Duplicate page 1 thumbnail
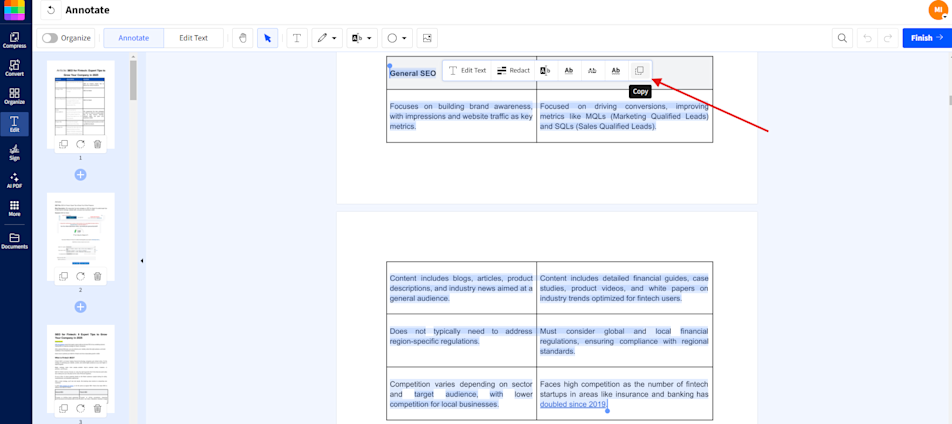952x424 pixels. [x=63, y=144]
